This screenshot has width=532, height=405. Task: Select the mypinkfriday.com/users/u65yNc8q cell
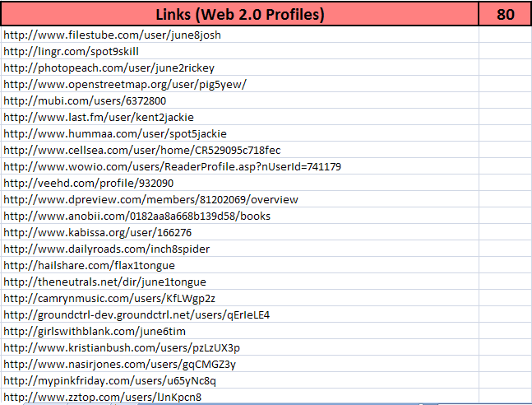pos(239,380)
